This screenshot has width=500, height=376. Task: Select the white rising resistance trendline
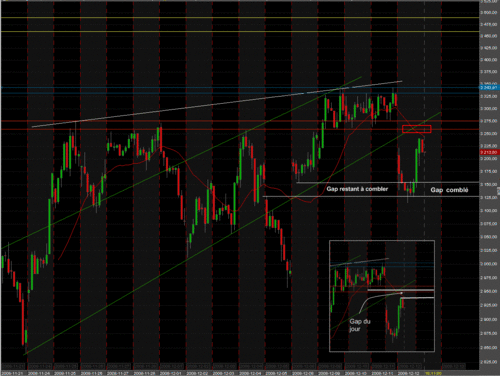tap(217, 104)
